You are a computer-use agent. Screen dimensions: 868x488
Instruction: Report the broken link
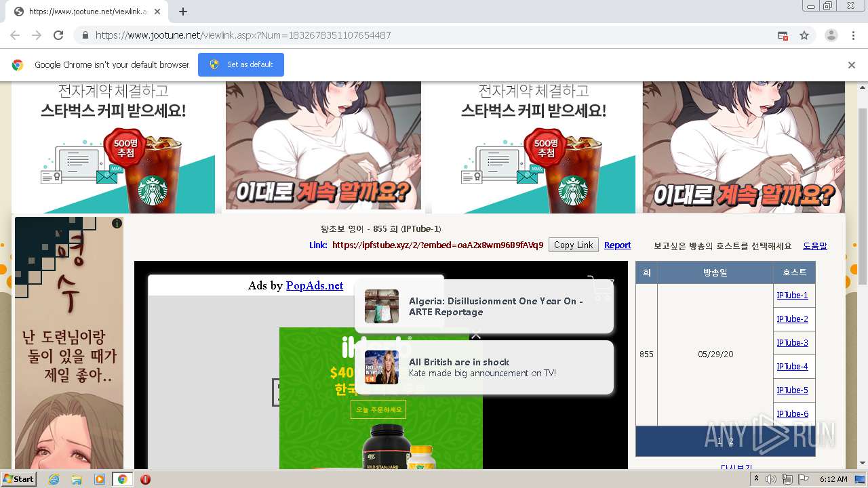point(617,245)
